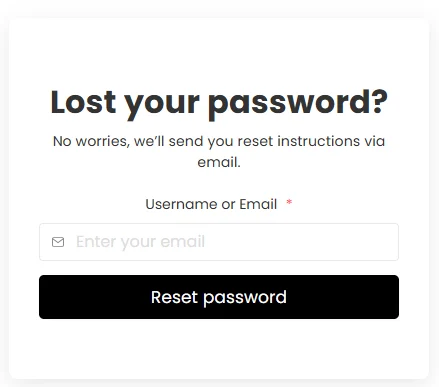Image resolution: width=439 pixels, height=387 pixels.
Task: Click the mail icon beside 'Enter your email'
Action: coord(58,242)
